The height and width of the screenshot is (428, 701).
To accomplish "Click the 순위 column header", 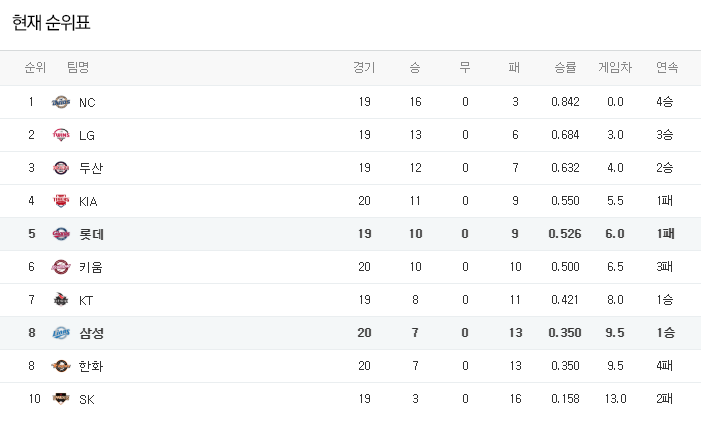I will 35,68.
